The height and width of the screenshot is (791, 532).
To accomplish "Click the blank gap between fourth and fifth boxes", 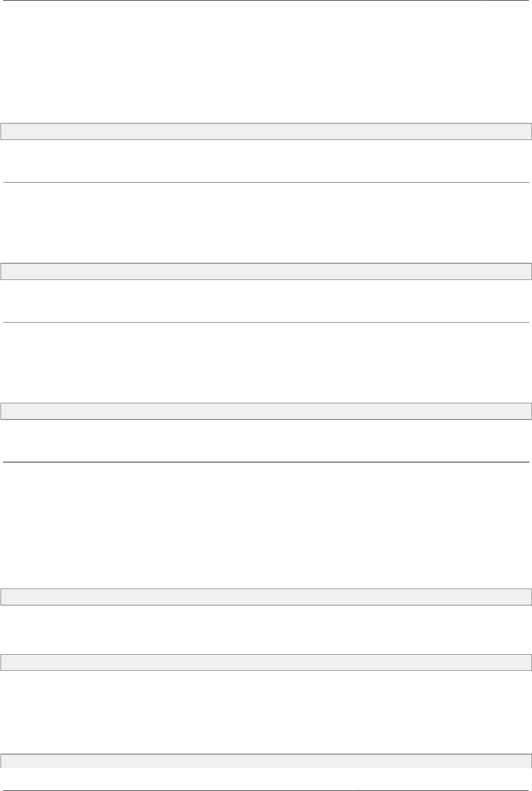I will (266, 629).
